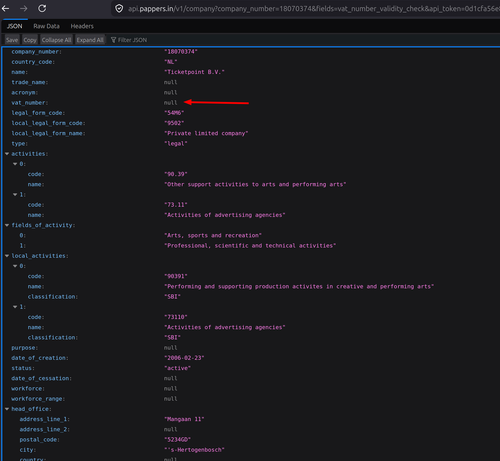
Task: Save the JSON response
Action: [12, 40]
